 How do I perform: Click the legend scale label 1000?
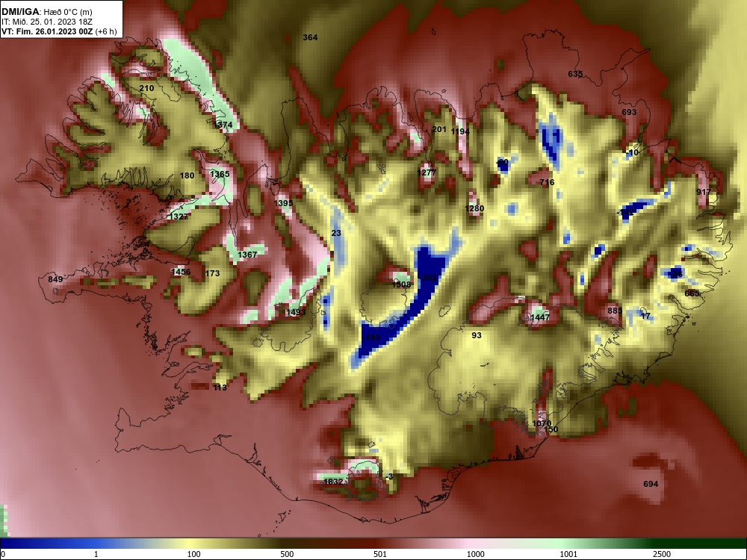click(x=475, y=555)
